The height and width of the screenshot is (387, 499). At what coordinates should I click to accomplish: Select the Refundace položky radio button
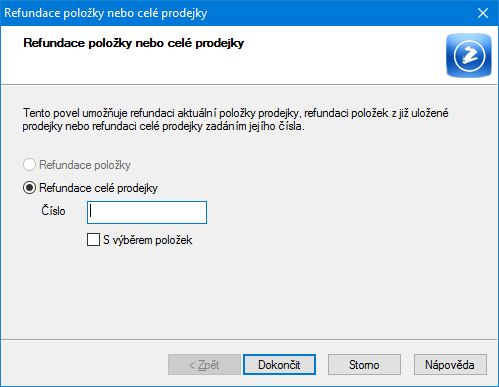(x=29, y=165)
